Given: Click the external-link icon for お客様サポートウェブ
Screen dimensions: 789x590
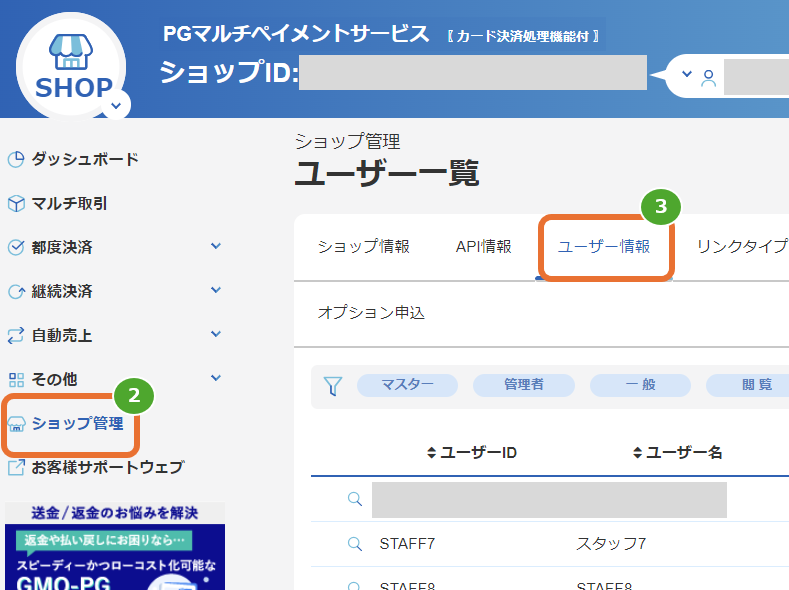Looking at the screenshot, I should (16, 467).
